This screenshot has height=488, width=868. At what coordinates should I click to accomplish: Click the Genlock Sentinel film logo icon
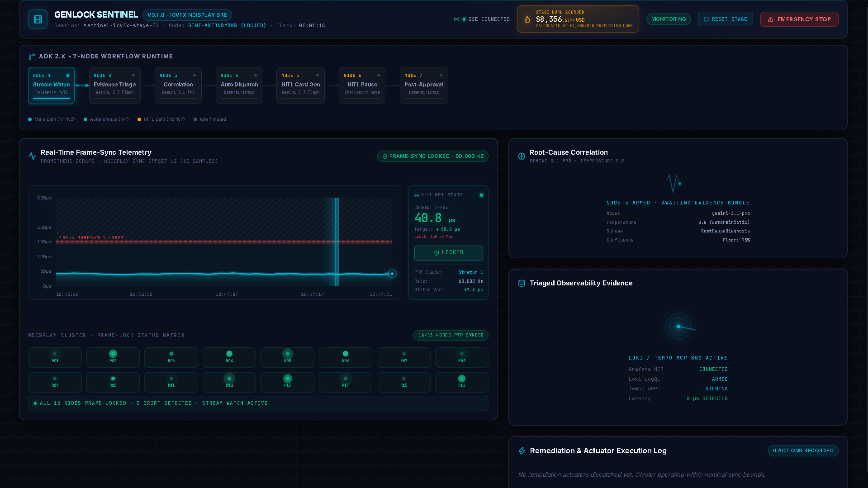point(38,19)
